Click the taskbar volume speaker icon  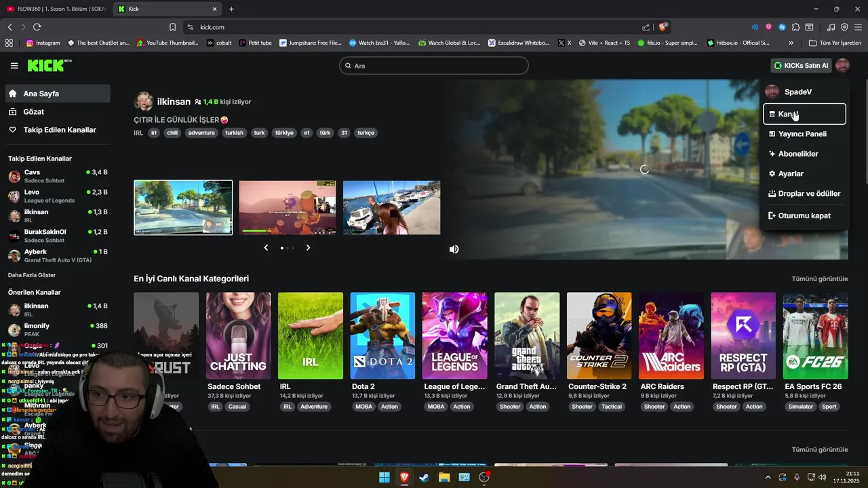[822, 477]
